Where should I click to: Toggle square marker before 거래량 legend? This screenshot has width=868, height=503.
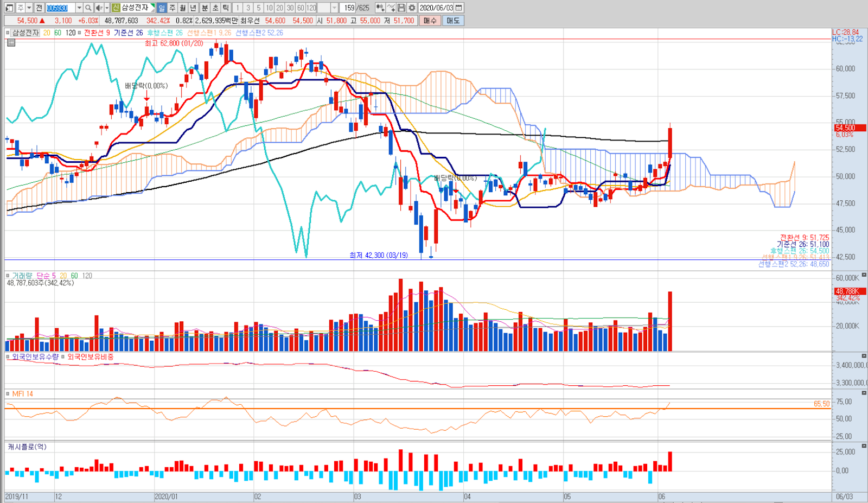(8, 276)
